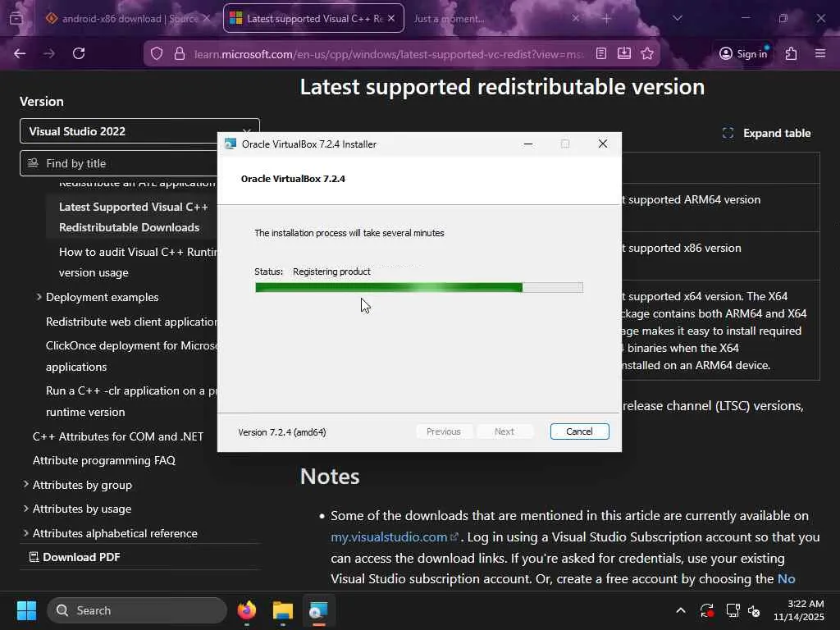
Task: Open the Firefox view icon at top left
Action: (x=16, y=18)
